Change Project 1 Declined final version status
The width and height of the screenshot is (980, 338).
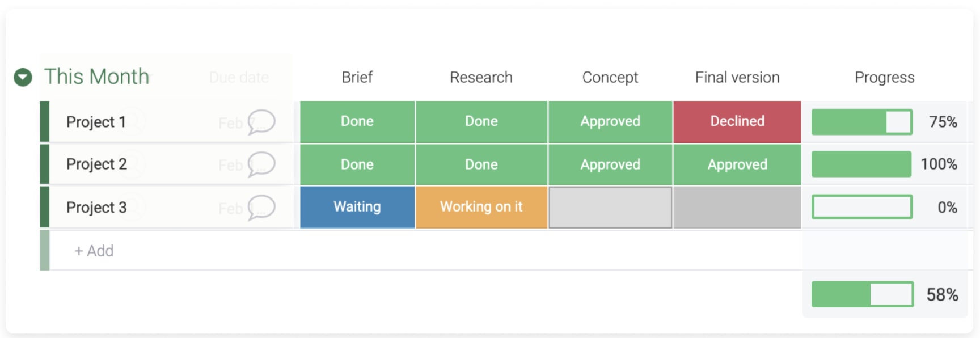pyautogui.click(x=737, y=121)
